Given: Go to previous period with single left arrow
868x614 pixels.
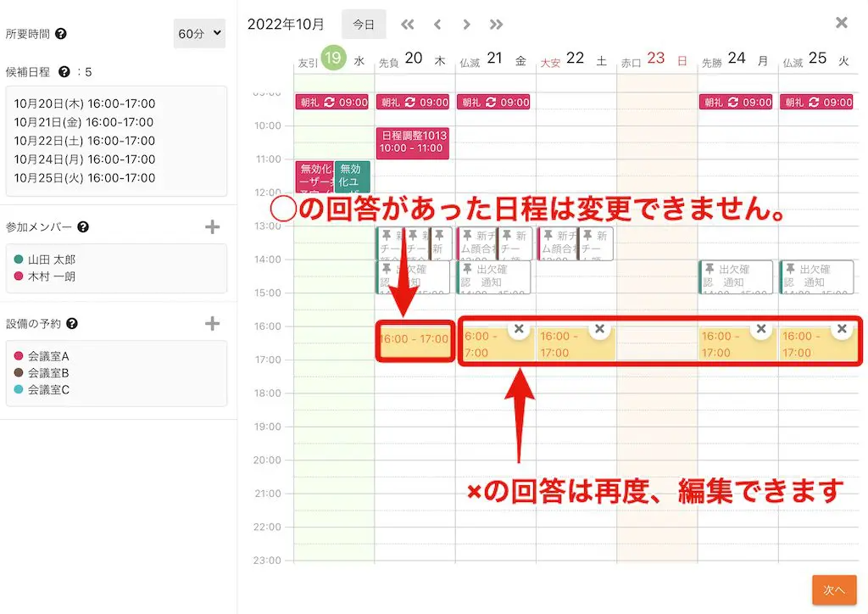Looking at the screenshot, I should (437, 25).
